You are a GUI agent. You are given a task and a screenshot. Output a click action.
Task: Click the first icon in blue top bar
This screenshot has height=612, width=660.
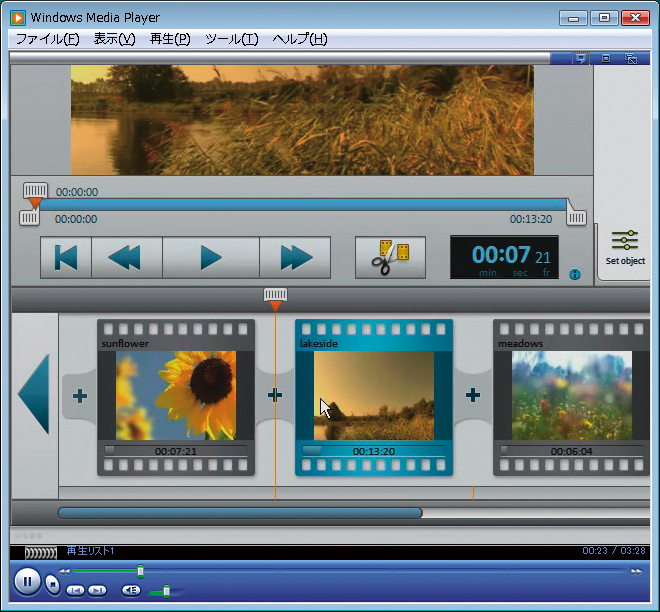(581, 58)
